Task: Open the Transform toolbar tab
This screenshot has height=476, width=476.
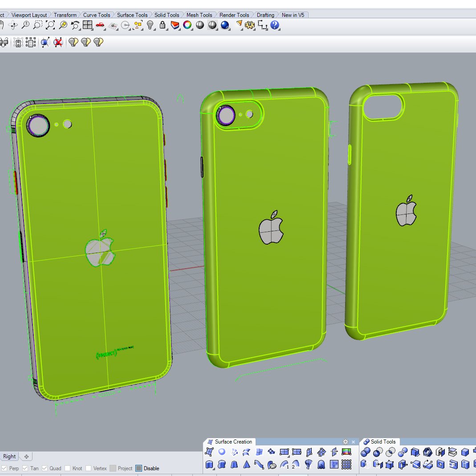Action: [65, 15]
